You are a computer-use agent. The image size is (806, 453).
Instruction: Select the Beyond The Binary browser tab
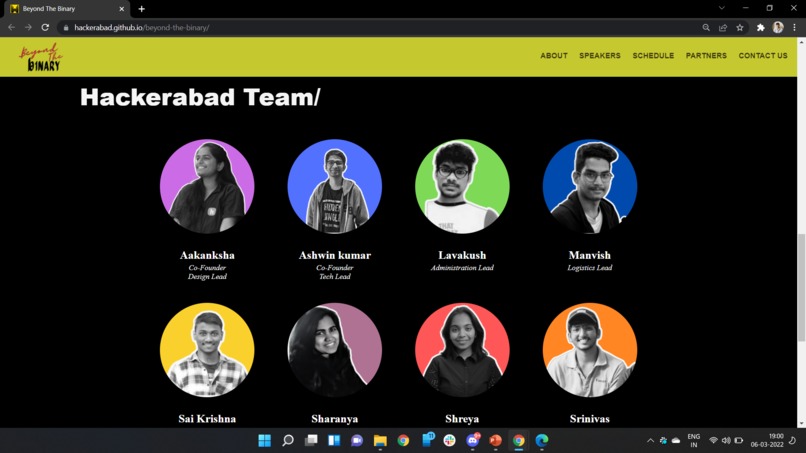click(x=67, y=9)
